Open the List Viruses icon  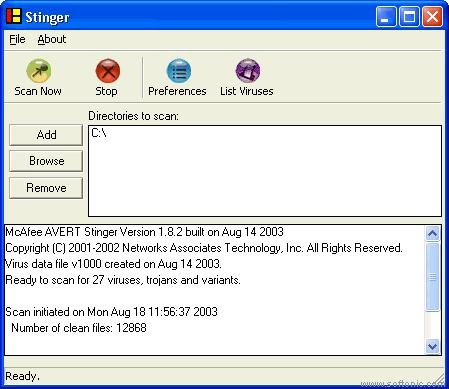[248, 71]
